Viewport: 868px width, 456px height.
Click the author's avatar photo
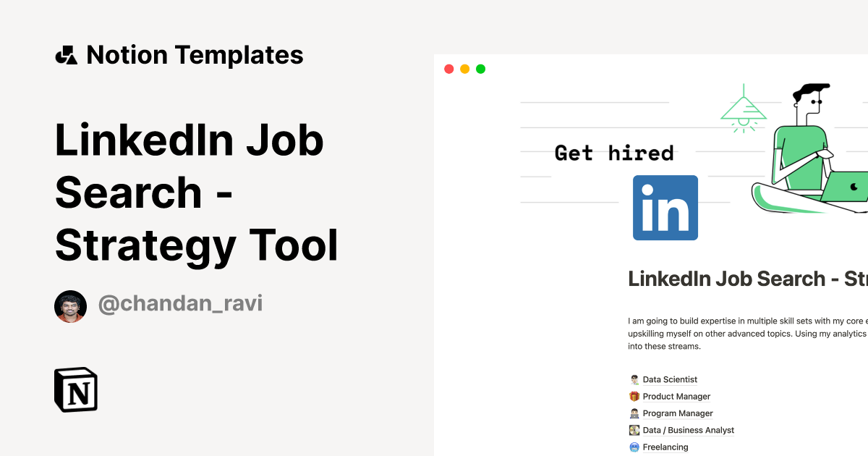point(70,305)
